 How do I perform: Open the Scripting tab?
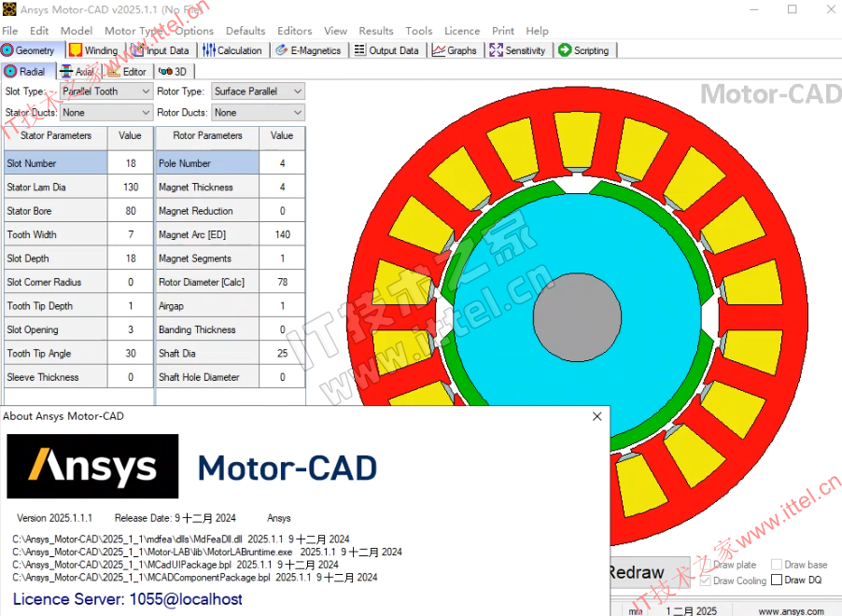[583, 50]
